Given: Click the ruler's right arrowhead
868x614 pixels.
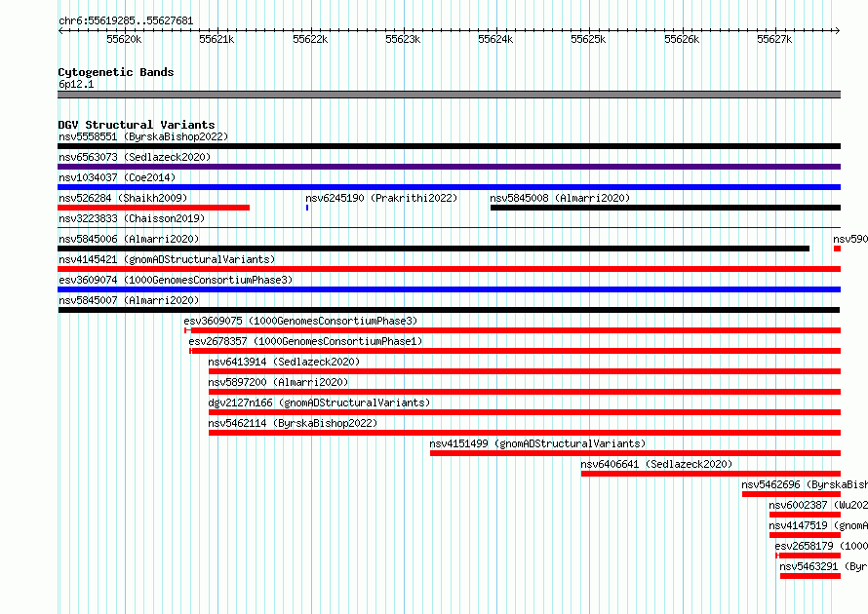Looking at the screenshot, I should pos(838,30).
